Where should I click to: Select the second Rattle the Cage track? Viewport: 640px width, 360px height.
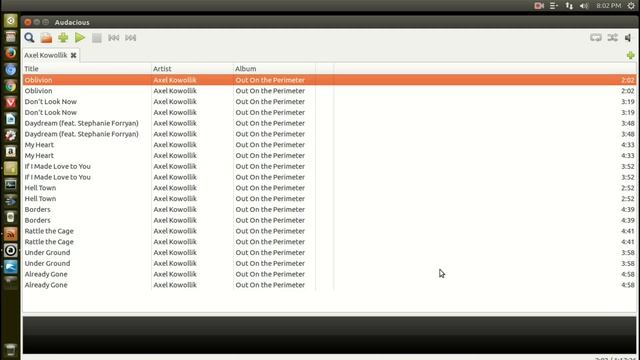329,242
